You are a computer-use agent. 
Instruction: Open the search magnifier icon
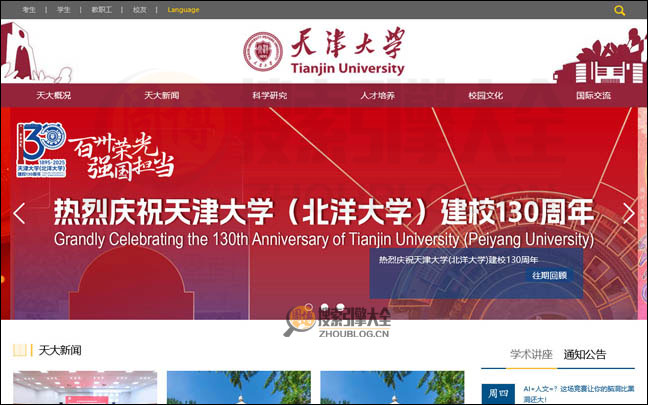point(620,10)
